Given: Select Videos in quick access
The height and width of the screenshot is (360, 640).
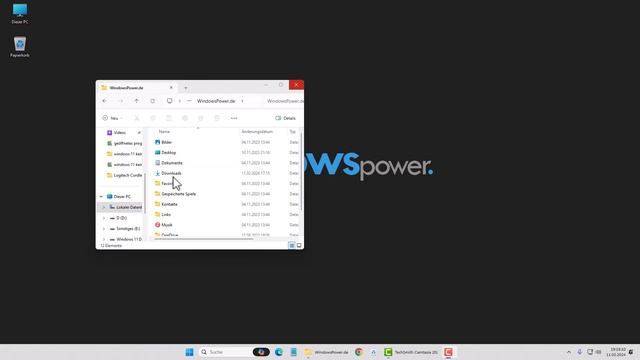Looking at the screenshot, I should 120,133.
